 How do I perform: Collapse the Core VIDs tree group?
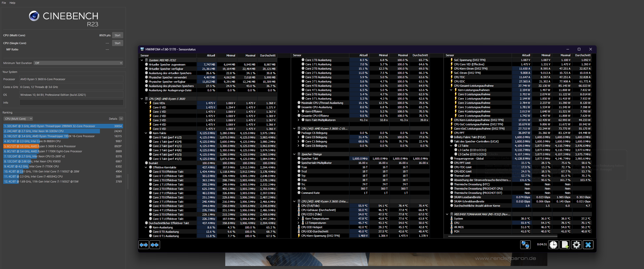click(x=146, y=103)
